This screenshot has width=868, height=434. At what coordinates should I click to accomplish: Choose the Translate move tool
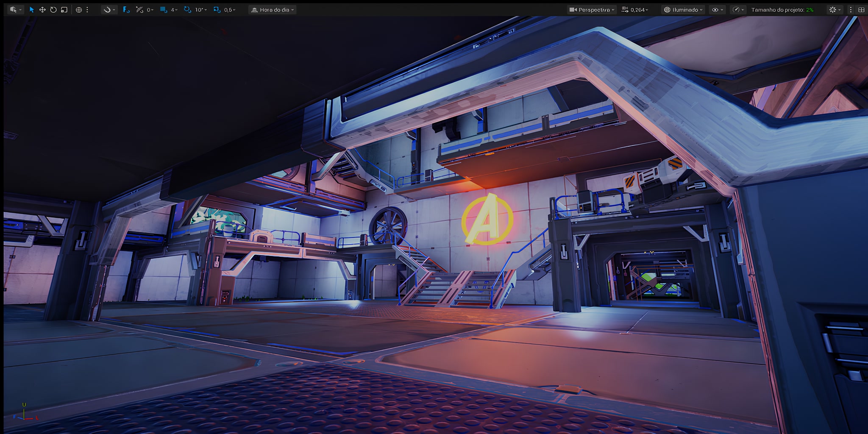42,10
